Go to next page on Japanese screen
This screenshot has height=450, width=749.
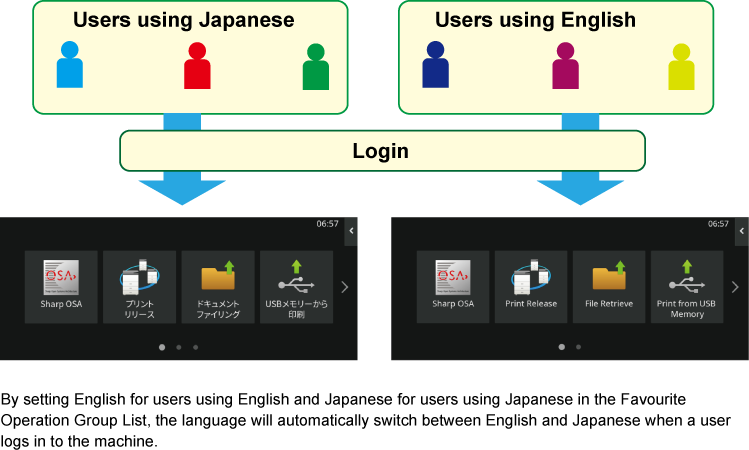pos(344,287)
